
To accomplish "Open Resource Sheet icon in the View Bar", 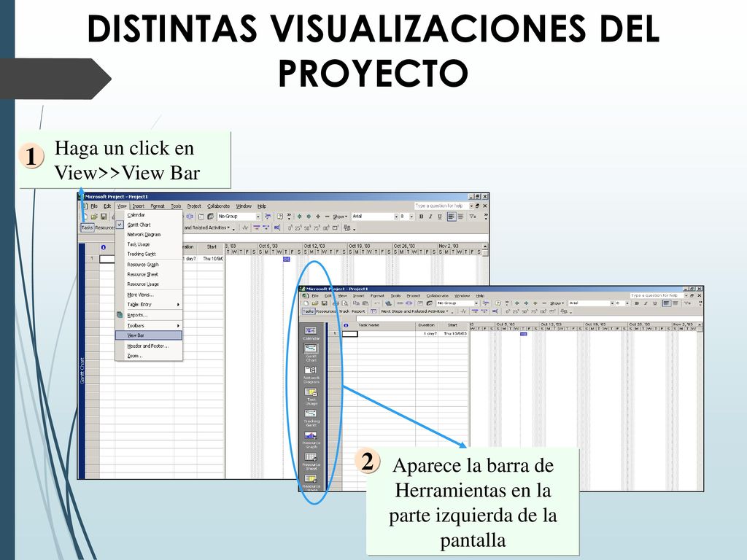I will coord(311,457).
